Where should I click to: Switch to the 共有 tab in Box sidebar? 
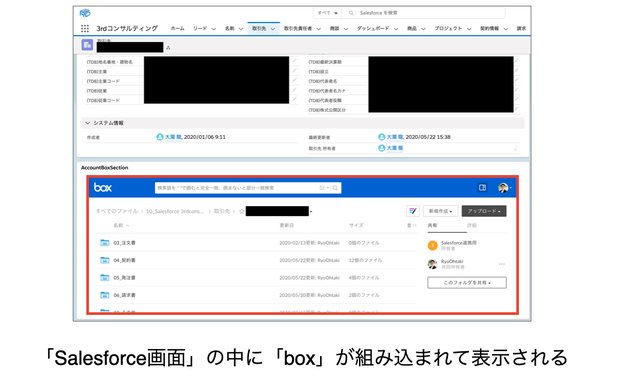(x=432, y=226)
